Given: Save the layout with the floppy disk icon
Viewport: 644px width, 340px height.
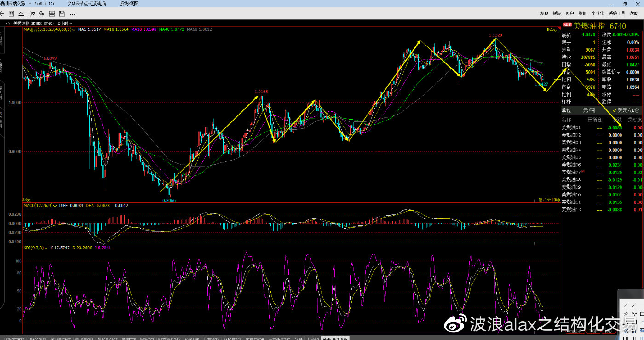Looking at the screenshot, I should coord(62,13).
